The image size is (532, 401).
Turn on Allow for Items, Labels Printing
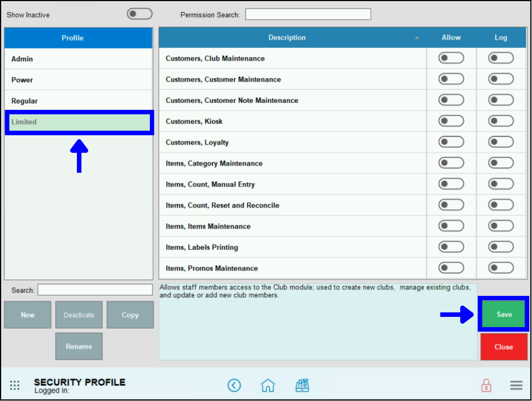click(x=451, y=247)
